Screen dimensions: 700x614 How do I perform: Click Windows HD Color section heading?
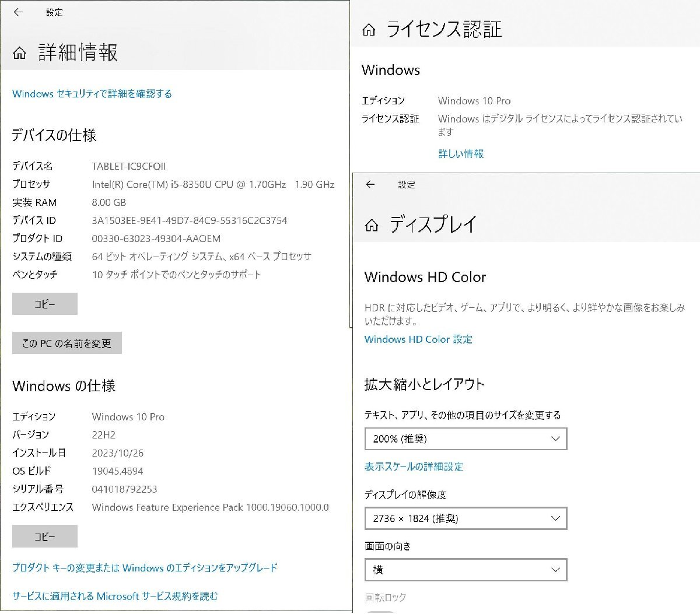[425, 277]
